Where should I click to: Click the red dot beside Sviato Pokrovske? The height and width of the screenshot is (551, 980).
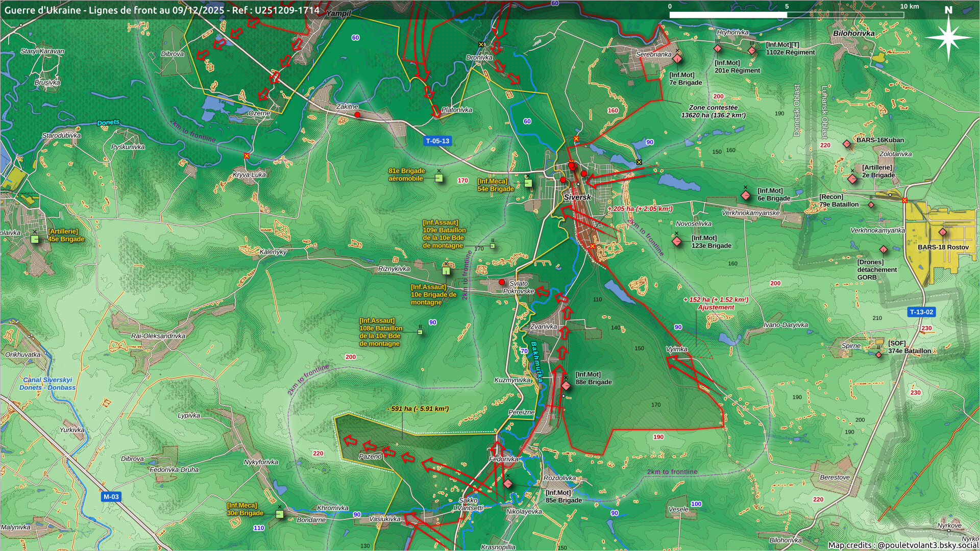(x=502, y=282)
